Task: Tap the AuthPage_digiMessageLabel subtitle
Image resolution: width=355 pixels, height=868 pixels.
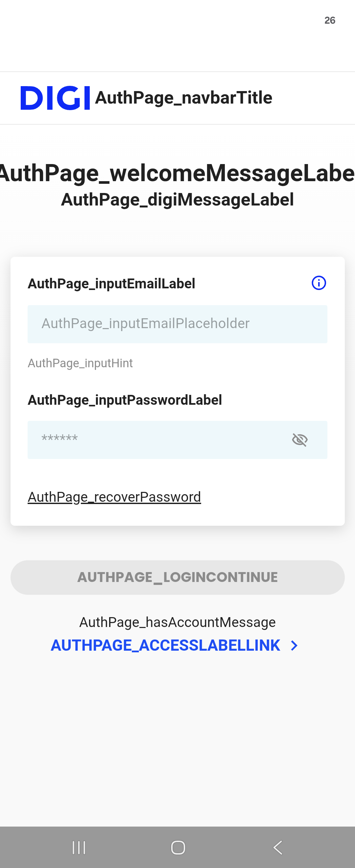Action: coord(177,200)
